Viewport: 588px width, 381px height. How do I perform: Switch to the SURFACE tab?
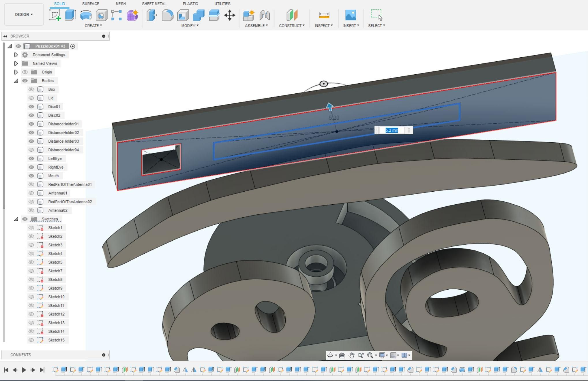tap(90, 4)
